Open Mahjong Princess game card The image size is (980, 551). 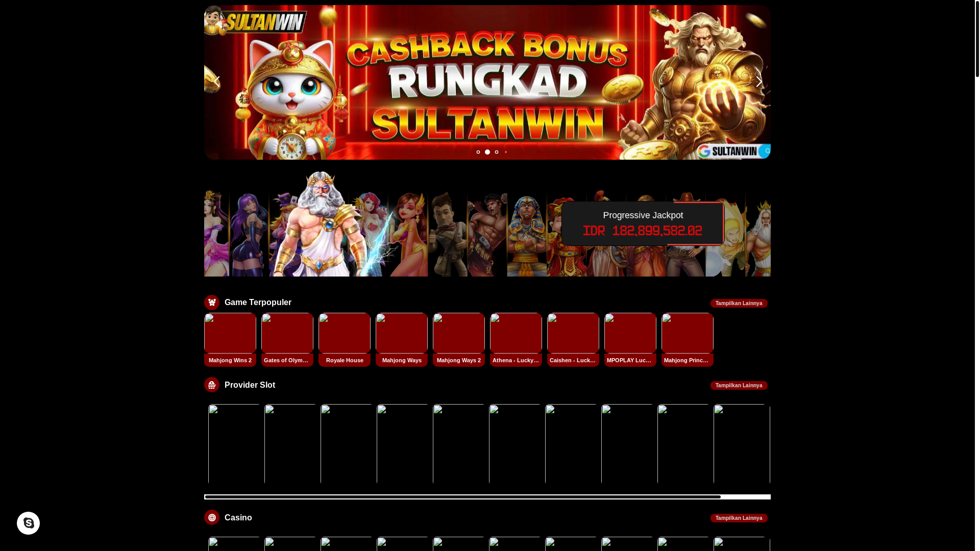click(x=688, y=340)
